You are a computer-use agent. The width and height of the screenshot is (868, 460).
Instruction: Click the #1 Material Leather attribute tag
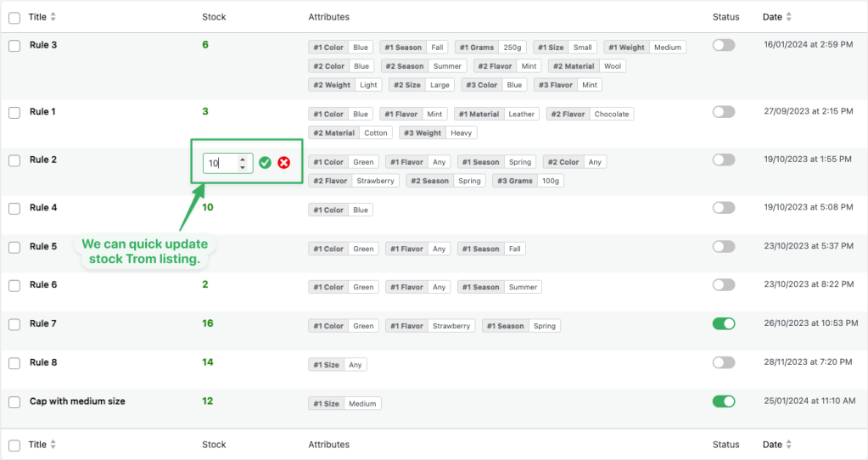coord(496,114)
